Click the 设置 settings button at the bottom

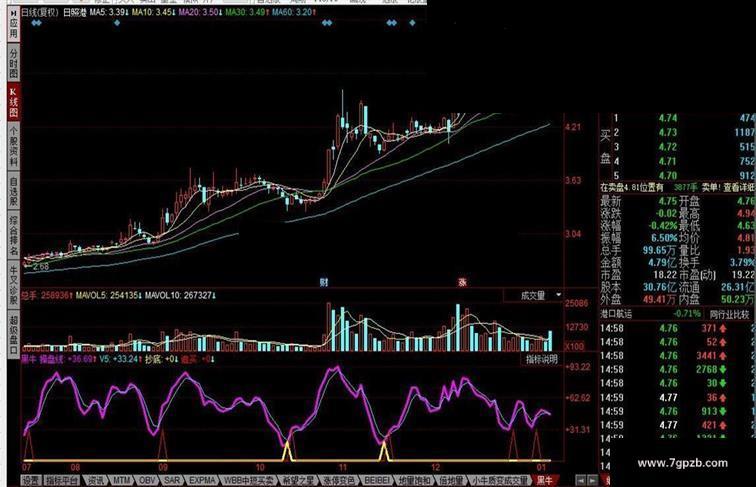(31, 480)
